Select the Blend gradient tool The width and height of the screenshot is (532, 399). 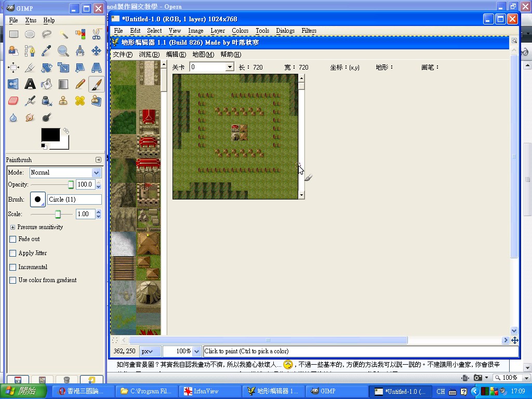coord(63,84)
